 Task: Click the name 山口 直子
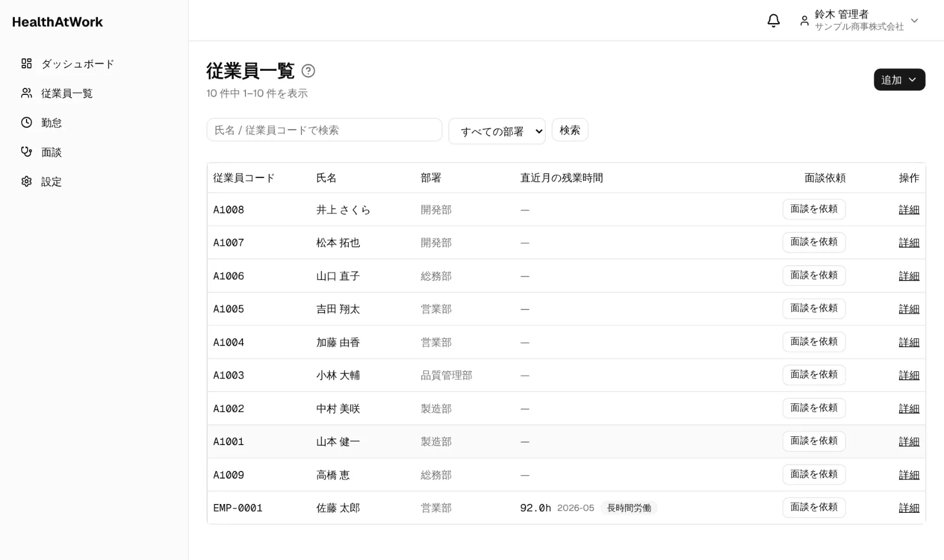(337, 276)
